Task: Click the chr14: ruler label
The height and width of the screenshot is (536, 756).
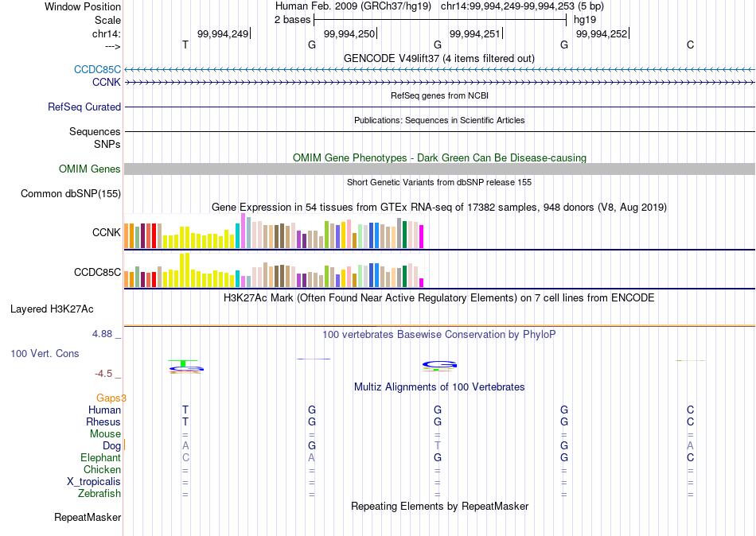Action: (x=107, y=33)
